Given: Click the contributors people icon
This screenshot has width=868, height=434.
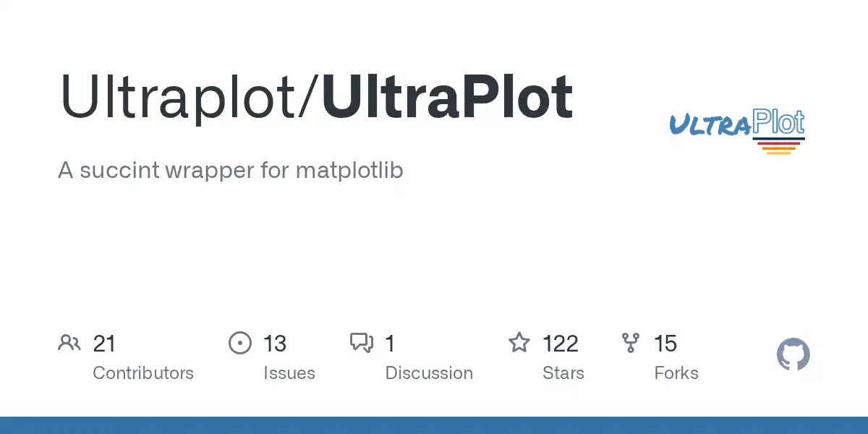Looking at the screenshot, I should pyautogui.click(x=69, y=343).
